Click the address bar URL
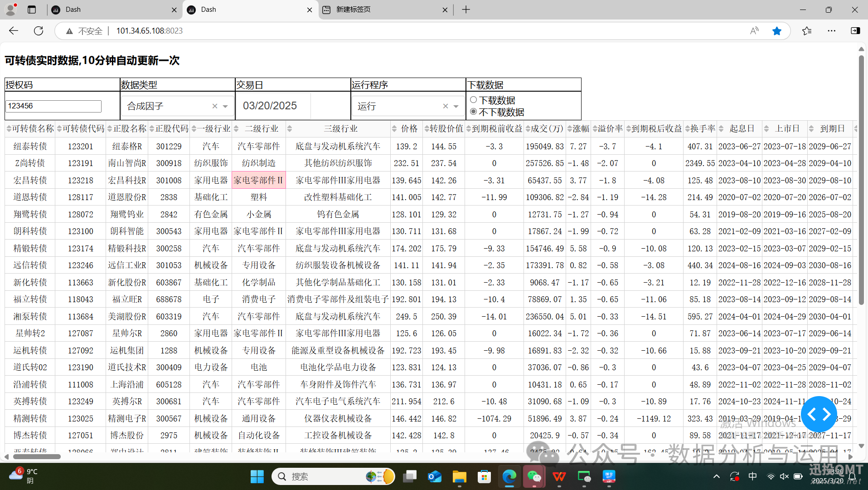Screen dimensions: 868x490 point(149,31)
